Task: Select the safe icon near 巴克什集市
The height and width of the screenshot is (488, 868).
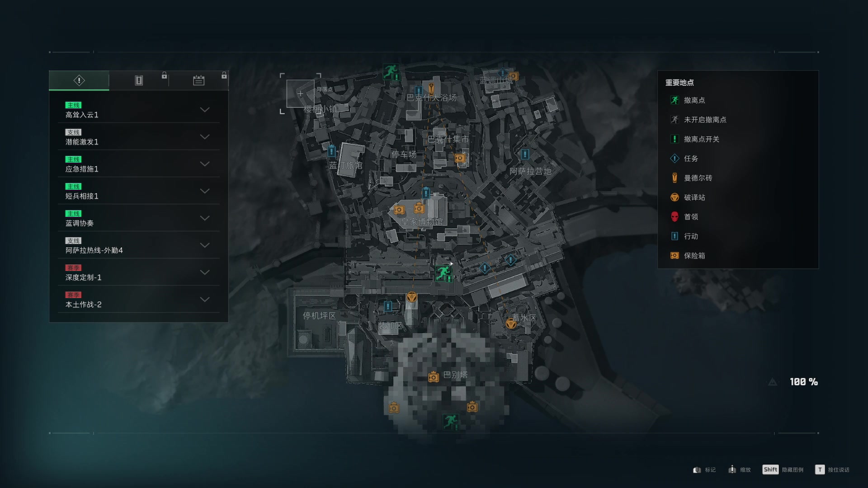Action: pos(459,158)
